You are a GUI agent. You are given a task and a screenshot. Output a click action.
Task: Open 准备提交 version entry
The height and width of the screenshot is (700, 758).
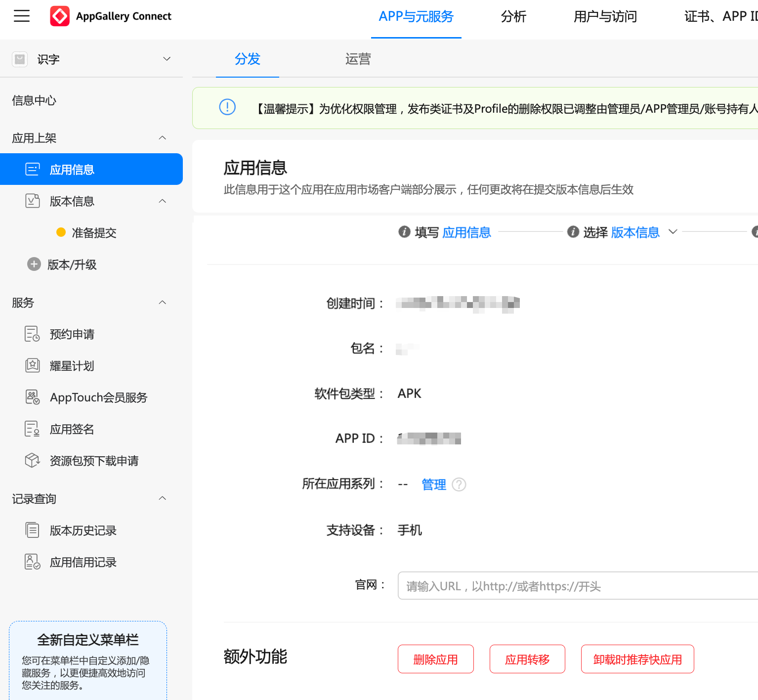click(x=94, y=233)
